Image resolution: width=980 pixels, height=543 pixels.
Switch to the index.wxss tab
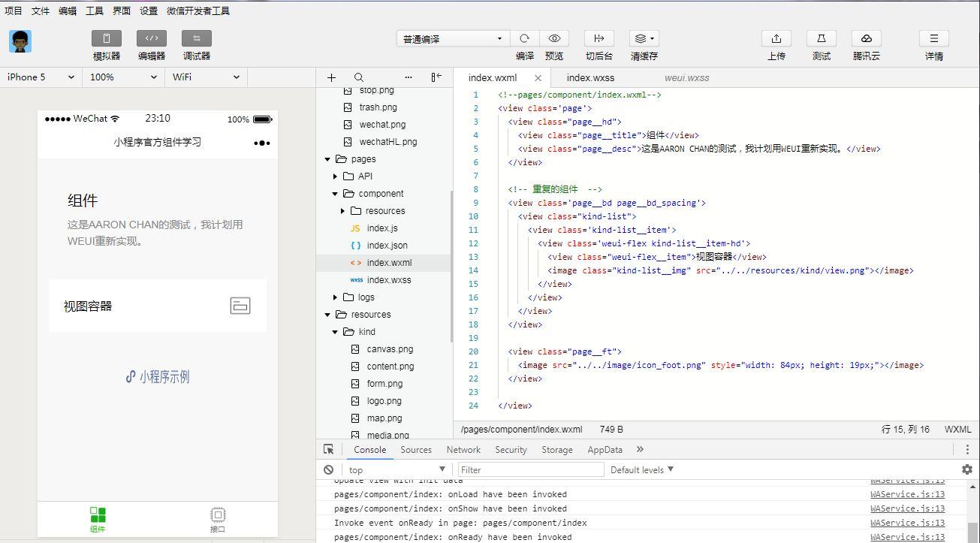(590, 77)
